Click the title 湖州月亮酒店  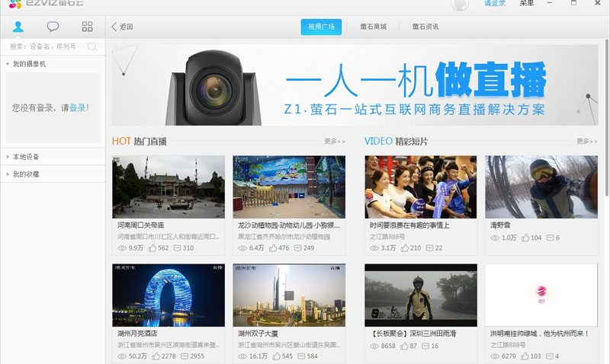(137, 334)
